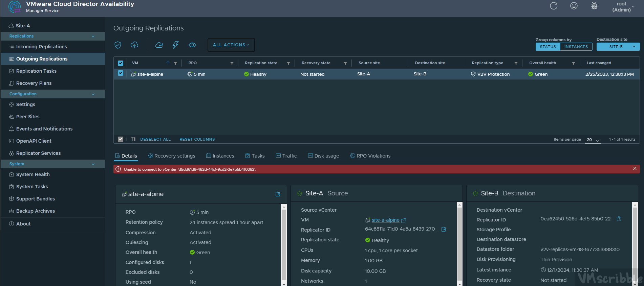Click the RESET COLUMNS button
This screenshot has height=286, width=644.
(x=197, y=139)
